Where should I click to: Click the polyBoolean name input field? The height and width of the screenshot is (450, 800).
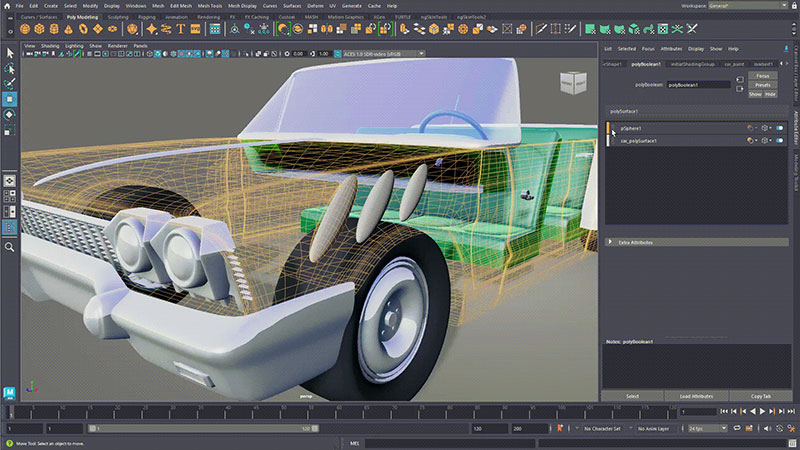point(698,85)
